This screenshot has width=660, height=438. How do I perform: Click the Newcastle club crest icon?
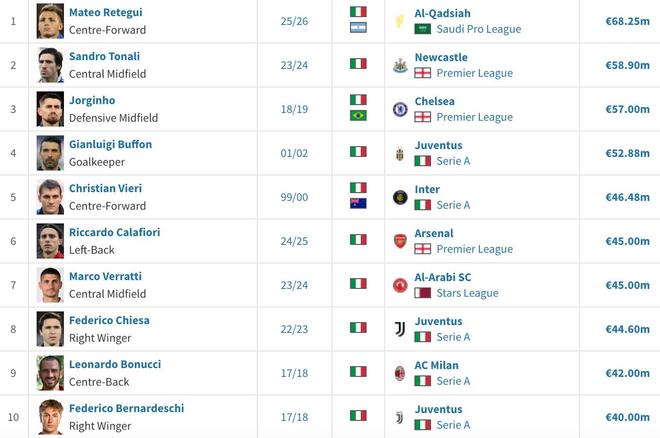400,65
